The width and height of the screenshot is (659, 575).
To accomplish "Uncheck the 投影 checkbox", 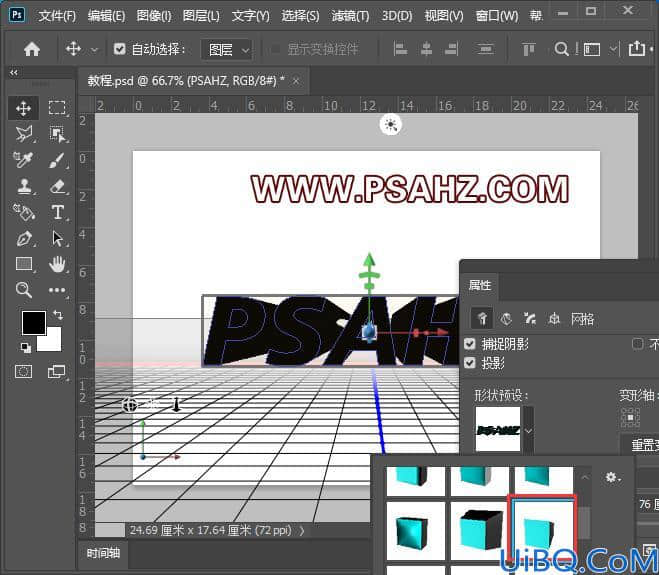I will [x=470, y=362].
